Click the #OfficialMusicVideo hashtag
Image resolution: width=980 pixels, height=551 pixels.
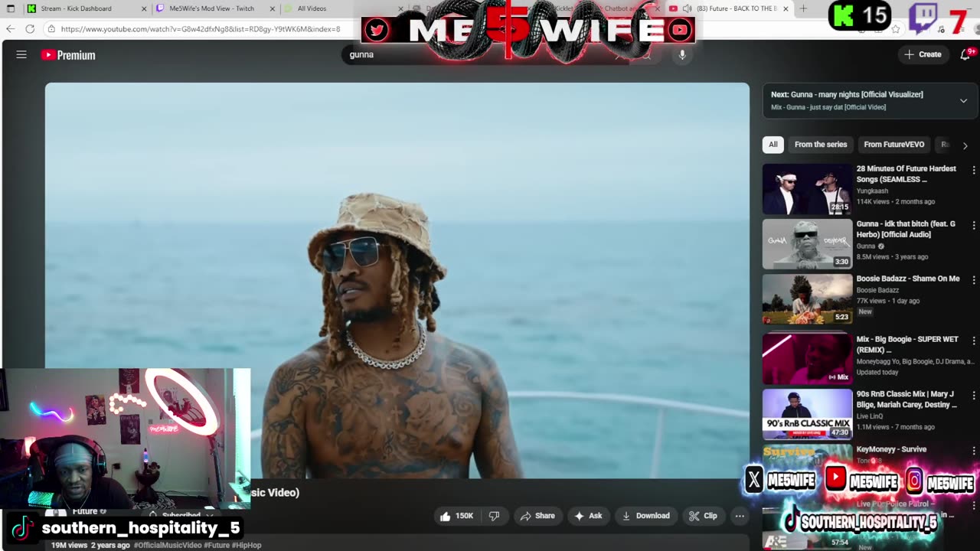(167, 545)
